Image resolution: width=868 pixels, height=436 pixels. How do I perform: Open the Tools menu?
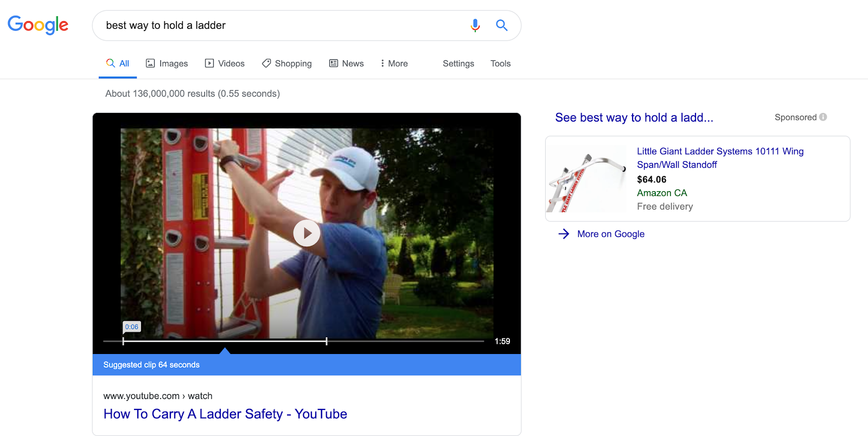tap(500, 63)
